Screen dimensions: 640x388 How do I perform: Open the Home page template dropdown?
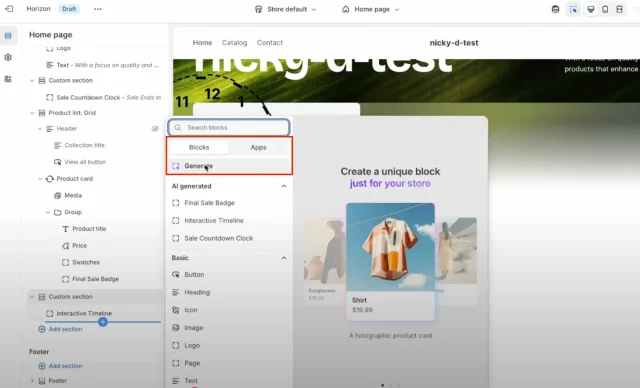[371, 9]
